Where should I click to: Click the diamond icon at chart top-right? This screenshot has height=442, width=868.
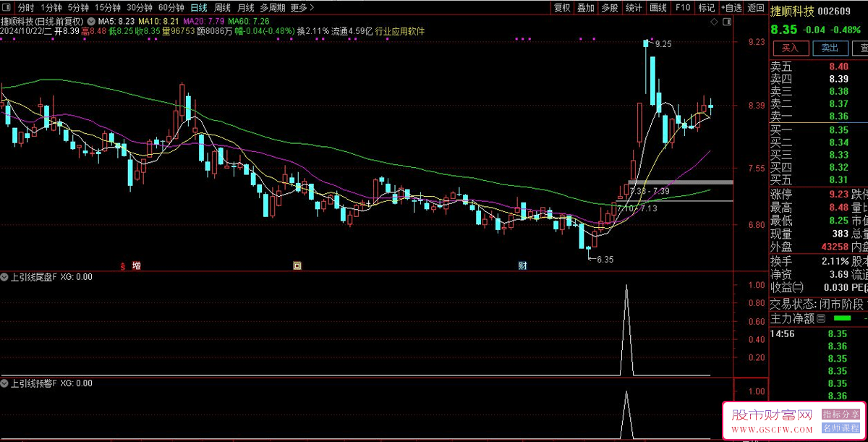(715, 23)
